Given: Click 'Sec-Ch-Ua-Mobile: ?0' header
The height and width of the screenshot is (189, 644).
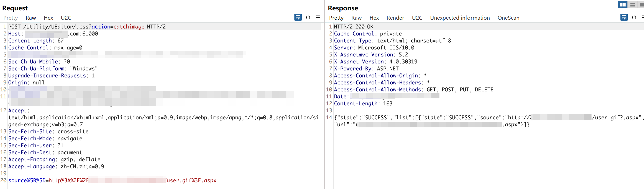Looking at the screenshot, I should point(39,62).
